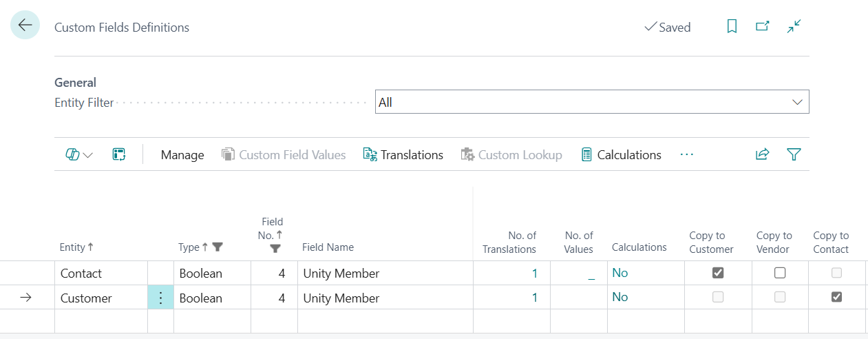Uncheck Copy to Contact on Customer row
Image resolution: width=868 pixels, height=339 pixels.
coord(836,297)
